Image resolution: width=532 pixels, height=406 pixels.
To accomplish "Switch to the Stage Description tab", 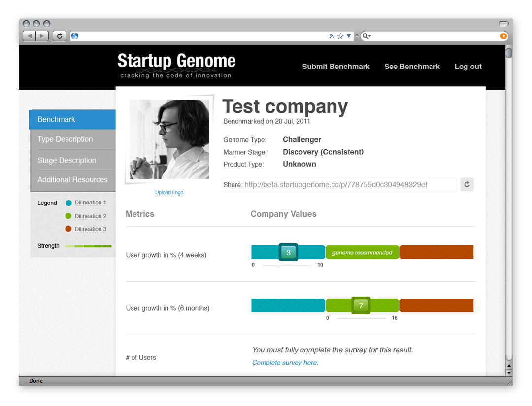I will [x=73, y=160].
